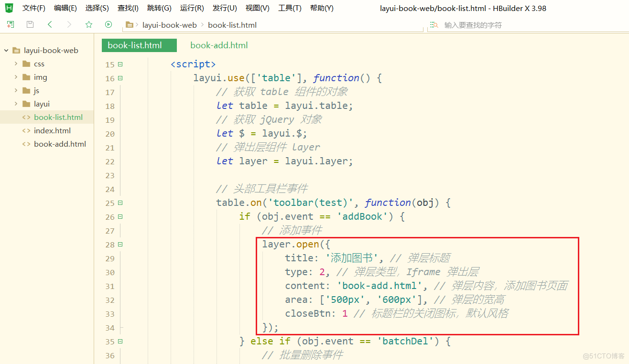
Task: Open the 工具(T) menu
Action: click(x=290, y=8)
